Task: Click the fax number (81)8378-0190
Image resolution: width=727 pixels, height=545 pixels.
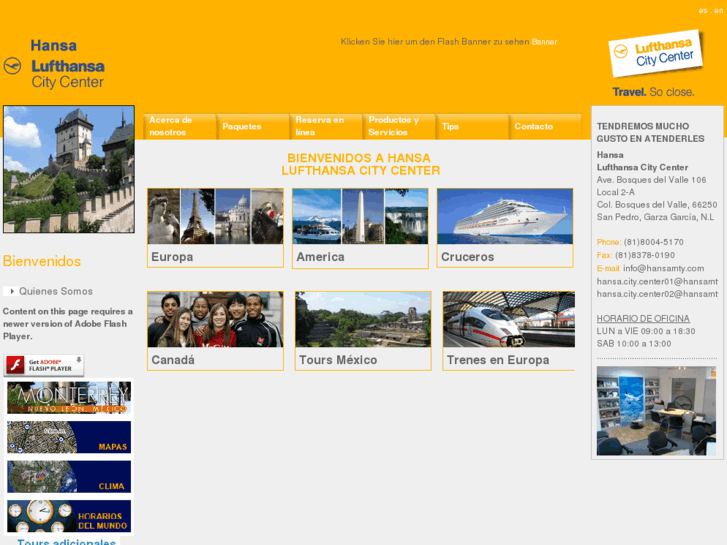Action: pos(644,255)
